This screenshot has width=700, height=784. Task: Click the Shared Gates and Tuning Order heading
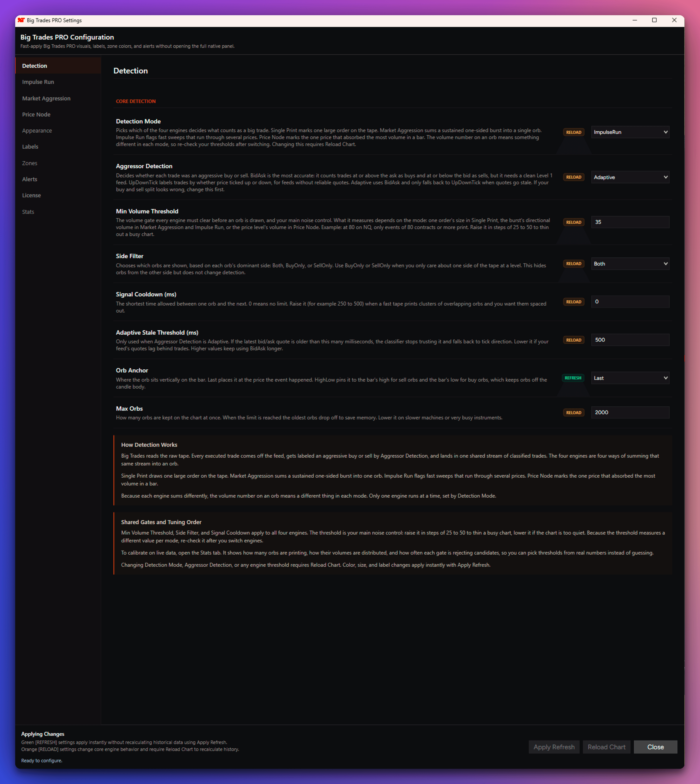tap(161, 522)
